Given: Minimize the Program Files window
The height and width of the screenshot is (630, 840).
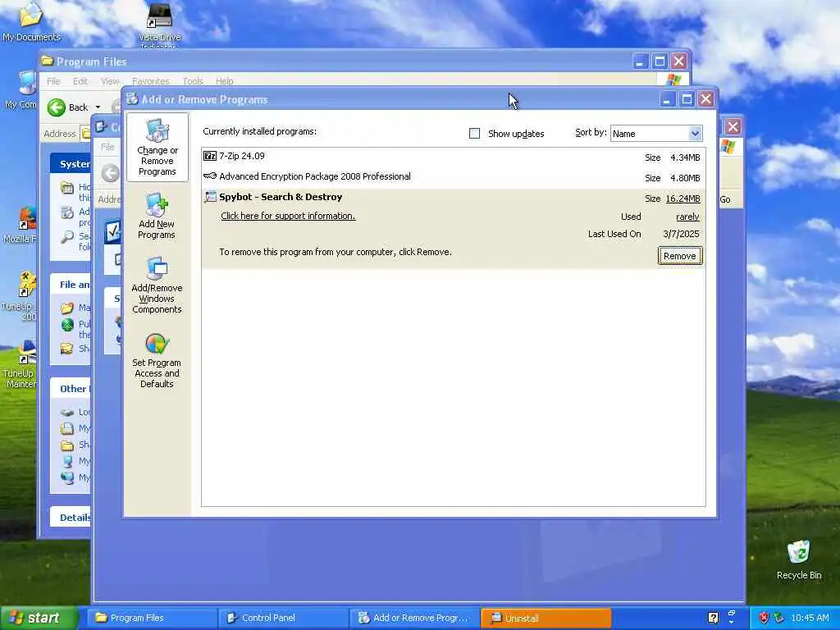Looking at the screenshot, I should pyautogui.click(x=640, y=62).
